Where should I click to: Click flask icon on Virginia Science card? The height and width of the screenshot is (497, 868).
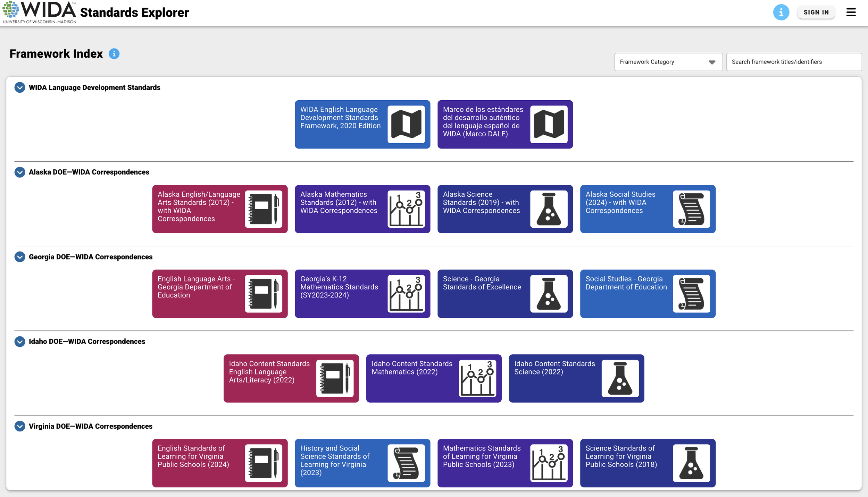click(692, 463)
